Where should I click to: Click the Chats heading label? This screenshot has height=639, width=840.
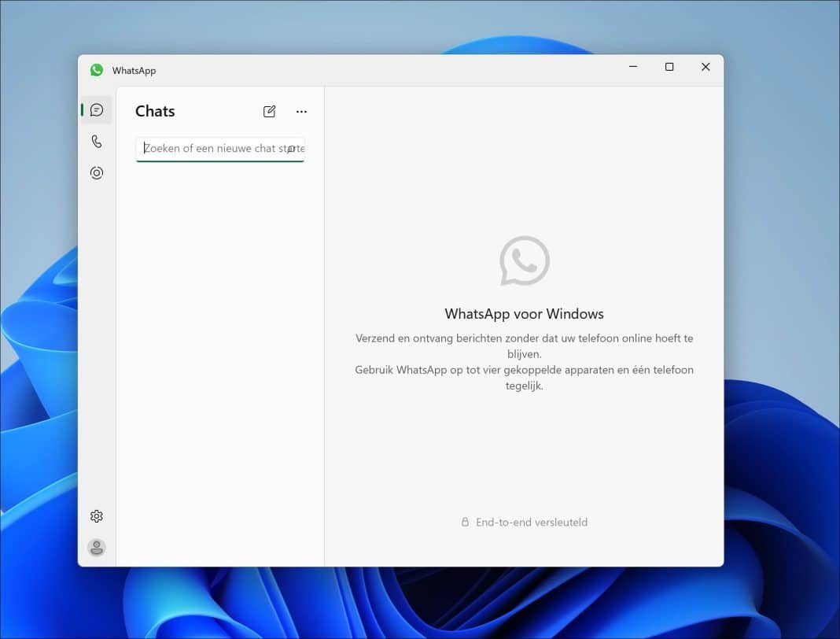click(x=154, y=111)
